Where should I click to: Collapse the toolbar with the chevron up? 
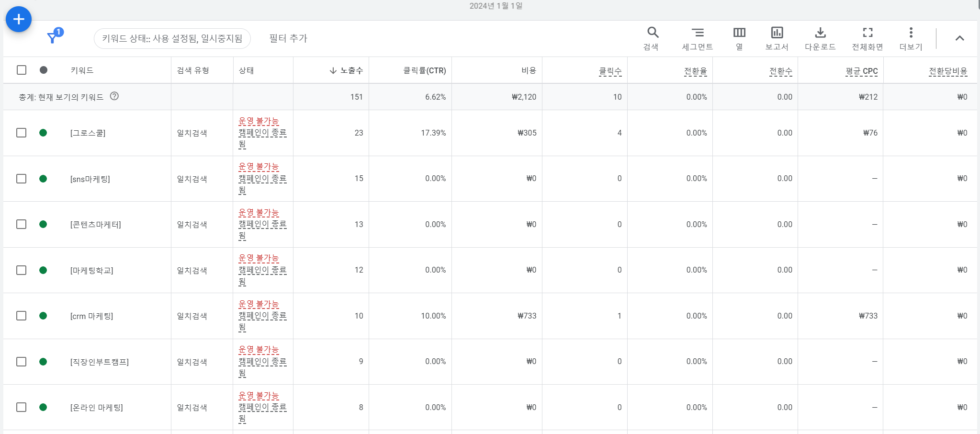[x=959, y=38]
